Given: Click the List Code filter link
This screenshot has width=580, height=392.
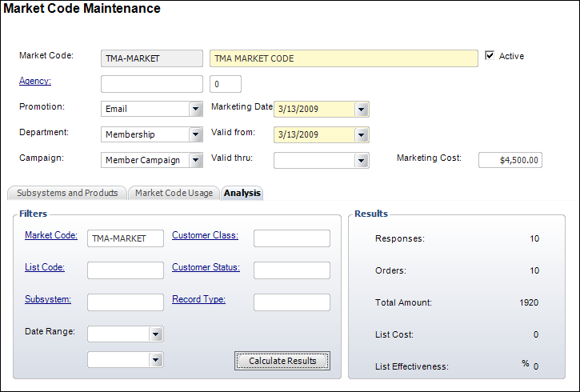Looking at the screenshot, I should (45, 267).
